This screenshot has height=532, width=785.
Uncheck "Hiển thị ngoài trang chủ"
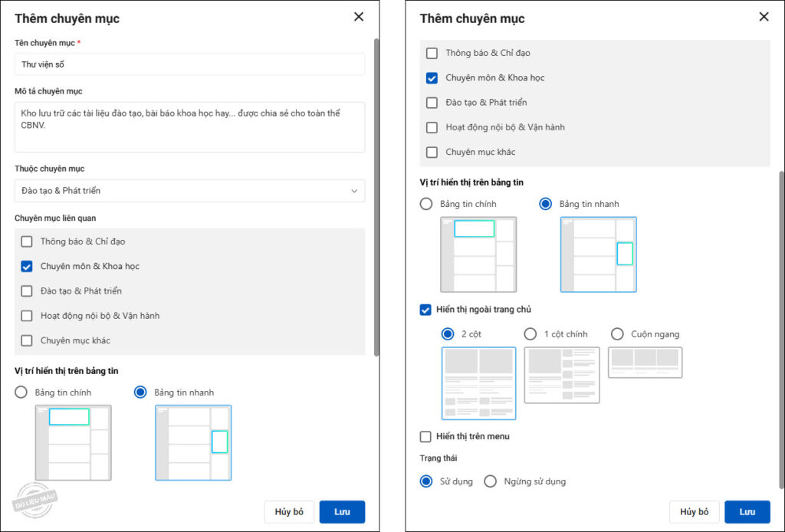point(426,310)
